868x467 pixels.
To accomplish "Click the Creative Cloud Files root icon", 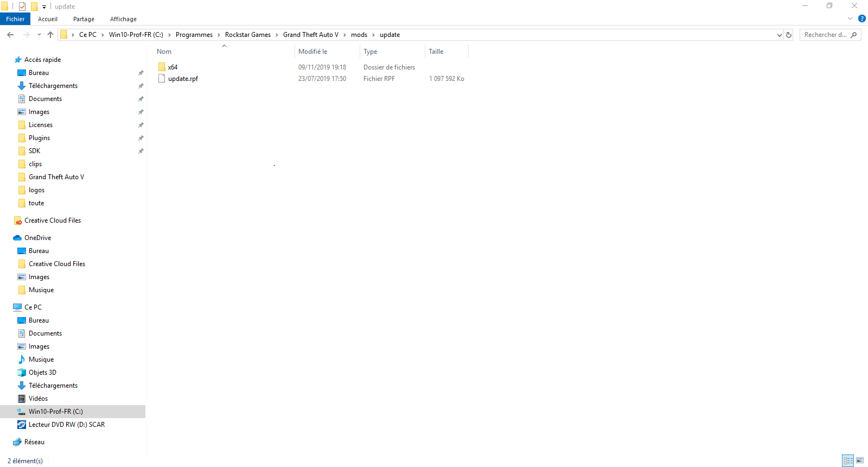I will 17,220.
